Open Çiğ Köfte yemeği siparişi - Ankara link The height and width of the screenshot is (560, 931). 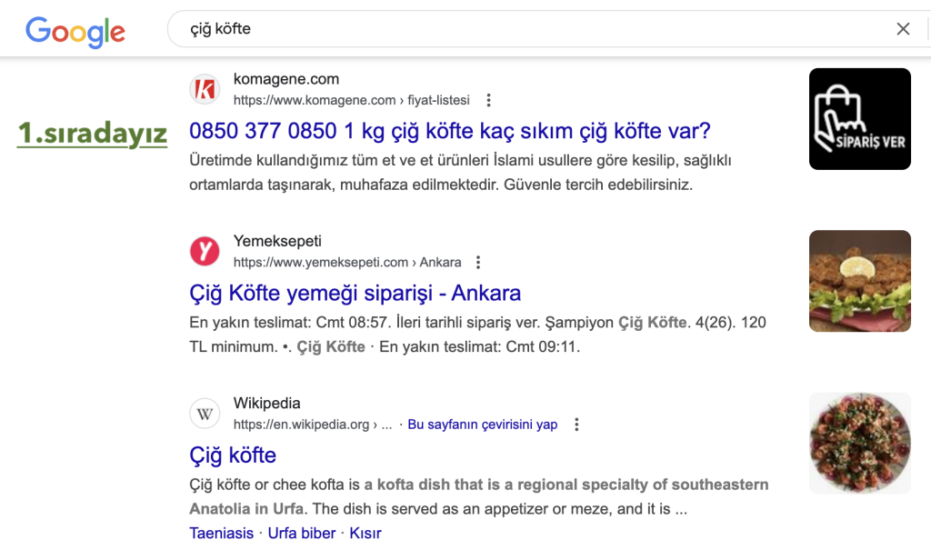(x=355, y=294)
